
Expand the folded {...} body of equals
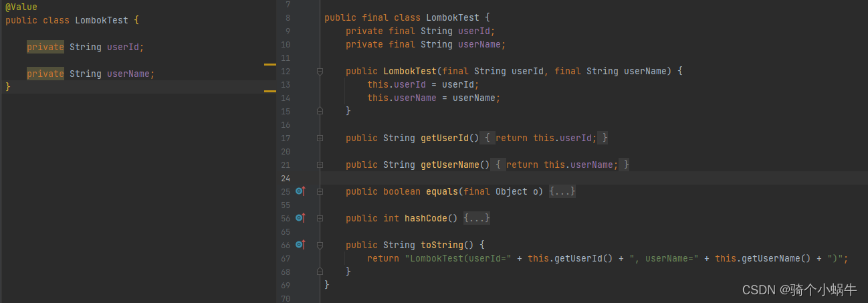pyautogui.click(x=562, y=191)
